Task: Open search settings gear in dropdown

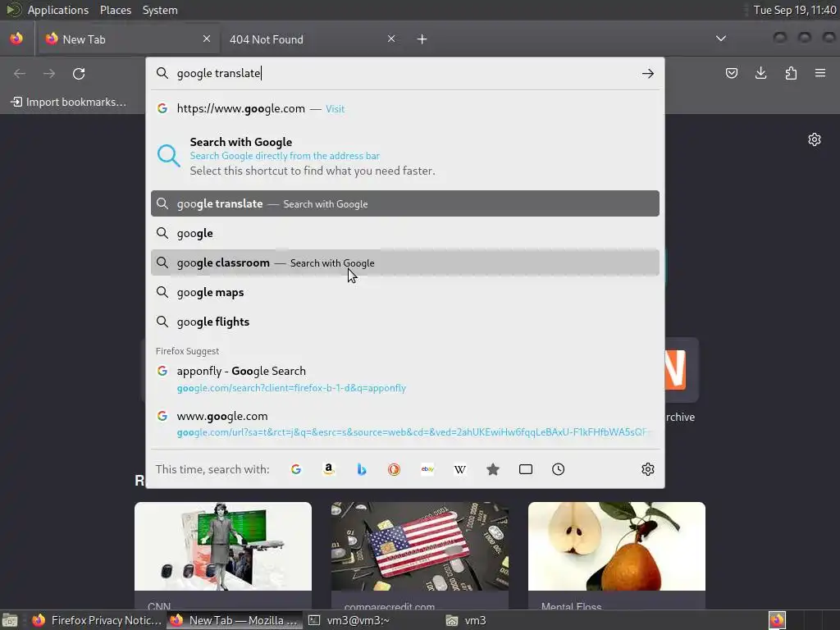Action: (x=648, y=469)
